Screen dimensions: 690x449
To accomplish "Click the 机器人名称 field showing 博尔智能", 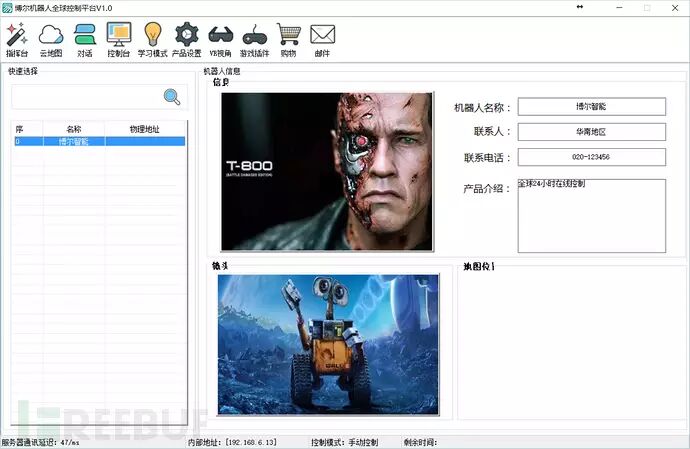I will click(591, 107).
